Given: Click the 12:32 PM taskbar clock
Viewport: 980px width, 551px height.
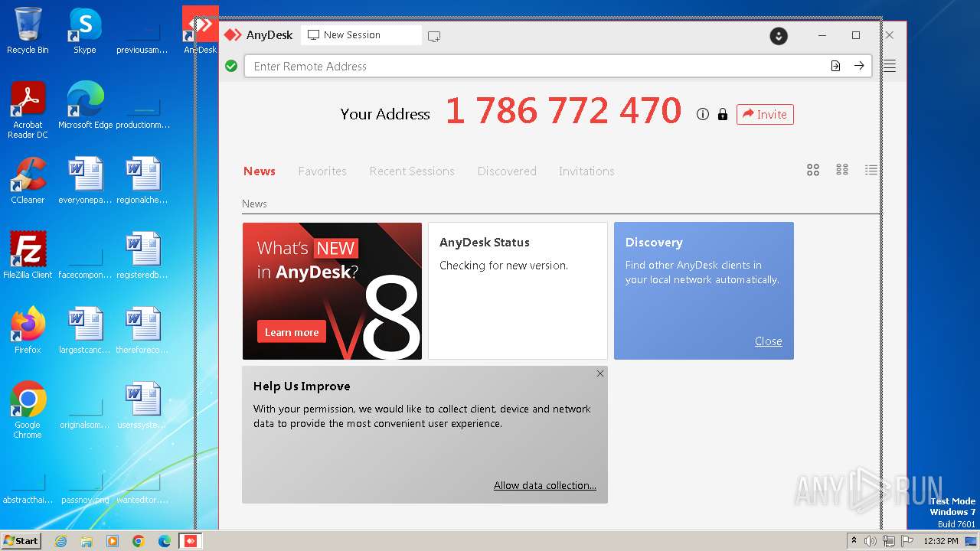Looking at the screenshot, I should pos(941,541).
